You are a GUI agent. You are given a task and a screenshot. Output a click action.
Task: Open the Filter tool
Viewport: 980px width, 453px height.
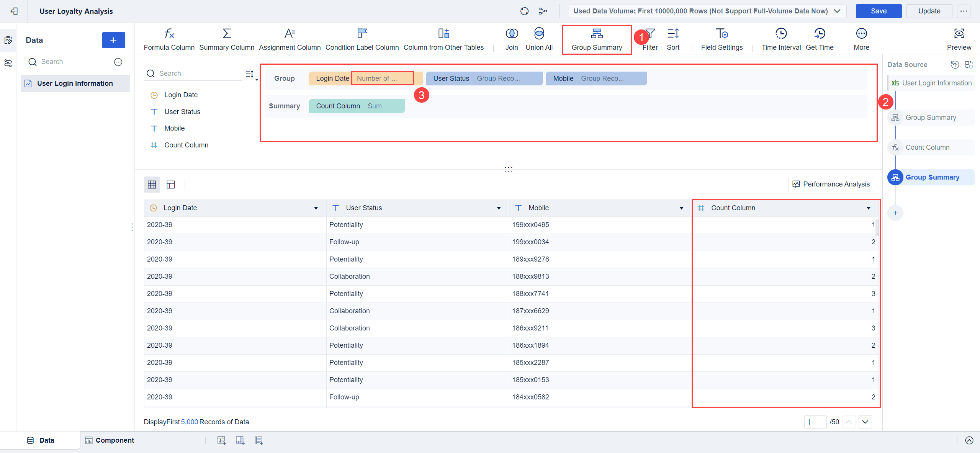tap(650, 39)
